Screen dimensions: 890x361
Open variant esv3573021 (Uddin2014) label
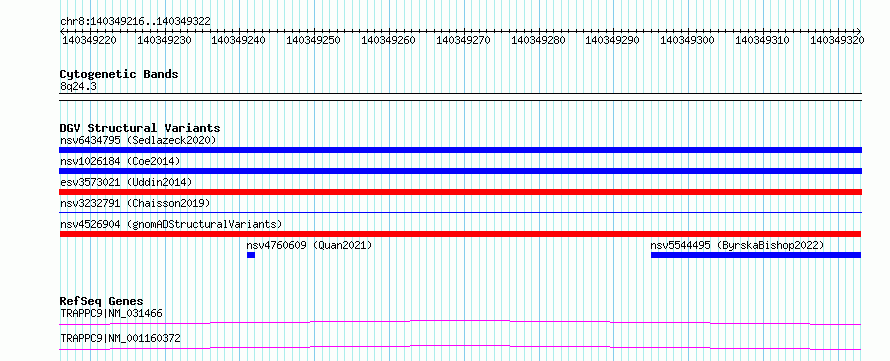pos(126,182)
